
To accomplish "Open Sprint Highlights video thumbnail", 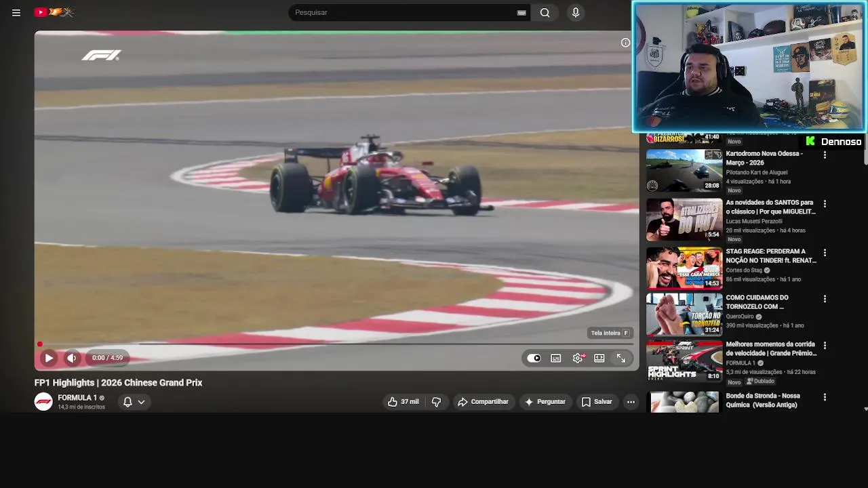I will click(684, 361).
